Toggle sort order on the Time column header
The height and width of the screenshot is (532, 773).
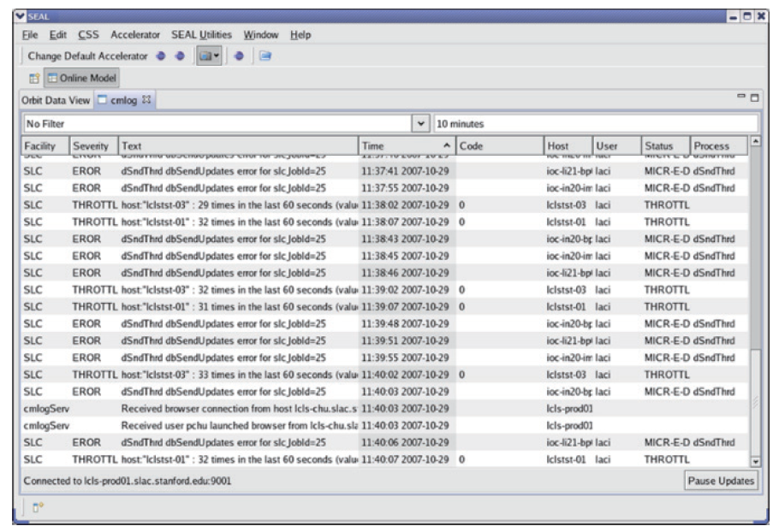pos(407,145)
